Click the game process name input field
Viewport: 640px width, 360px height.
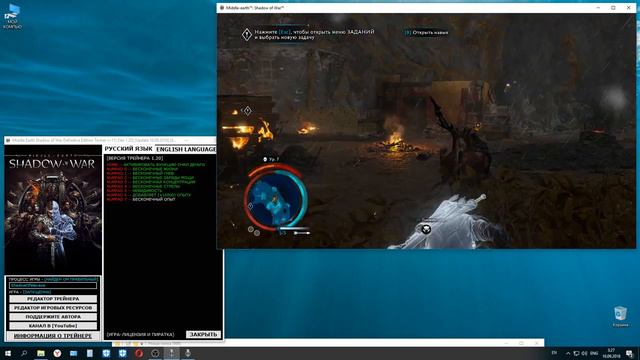click(x=53, y=285)
